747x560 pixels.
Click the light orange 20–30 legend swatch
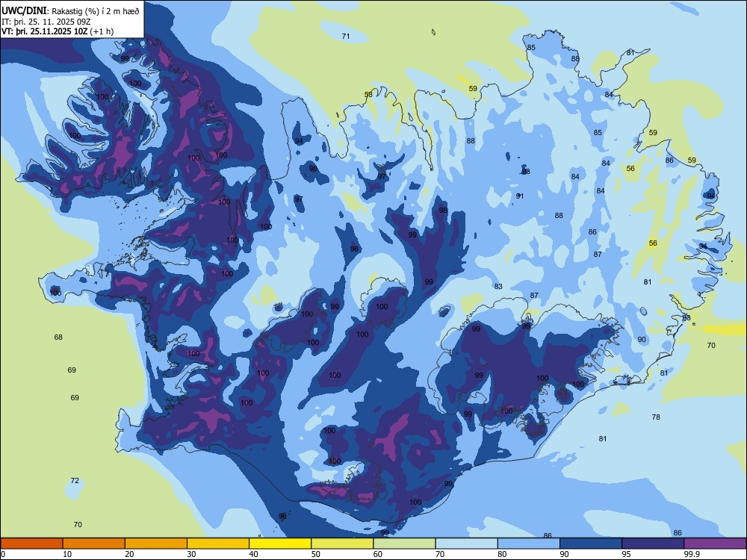tap(156, 544)
